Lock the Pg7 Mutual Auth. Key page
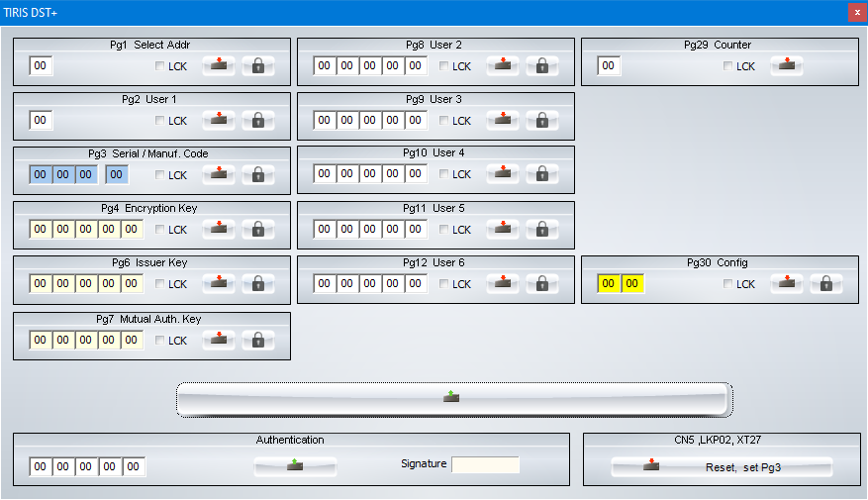868x500 pixels. (x=258, y=340)
